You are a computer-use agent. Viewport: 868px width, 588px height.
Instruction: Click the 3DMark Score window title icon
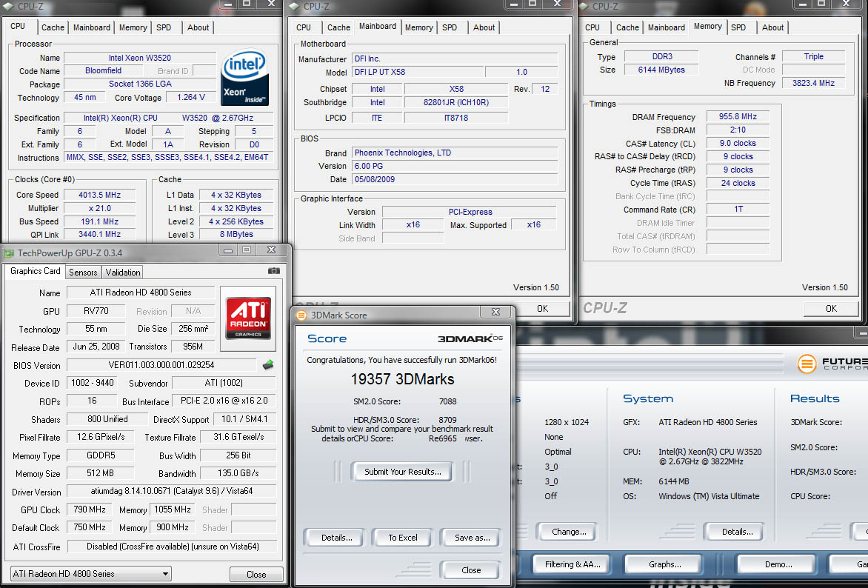tap(301, 315)
